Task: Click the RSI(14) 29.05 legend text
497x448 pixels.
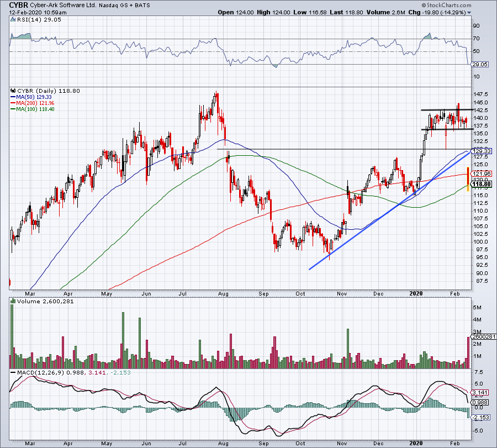Action: click(38, 20)
